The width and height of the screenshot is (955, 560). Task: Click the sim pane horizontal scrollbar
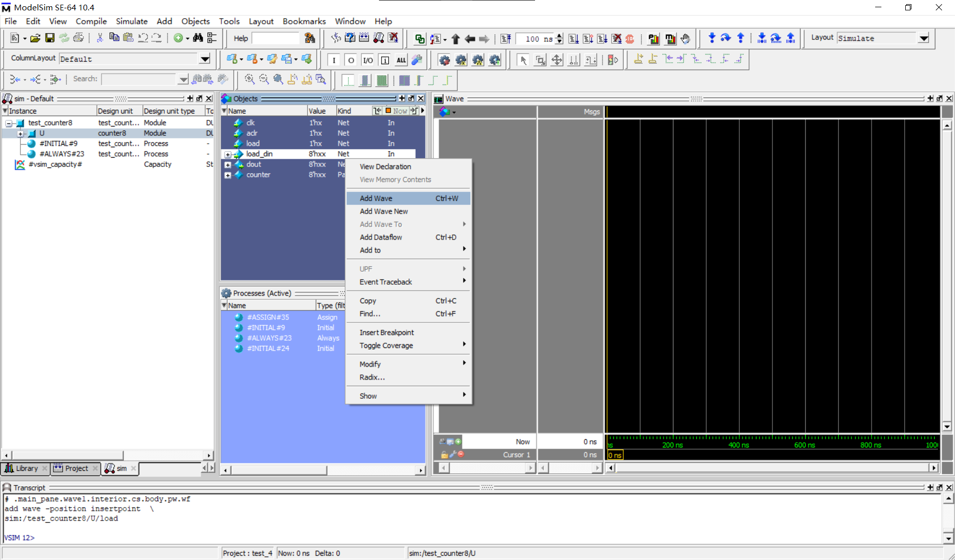(x=107, y=456)
